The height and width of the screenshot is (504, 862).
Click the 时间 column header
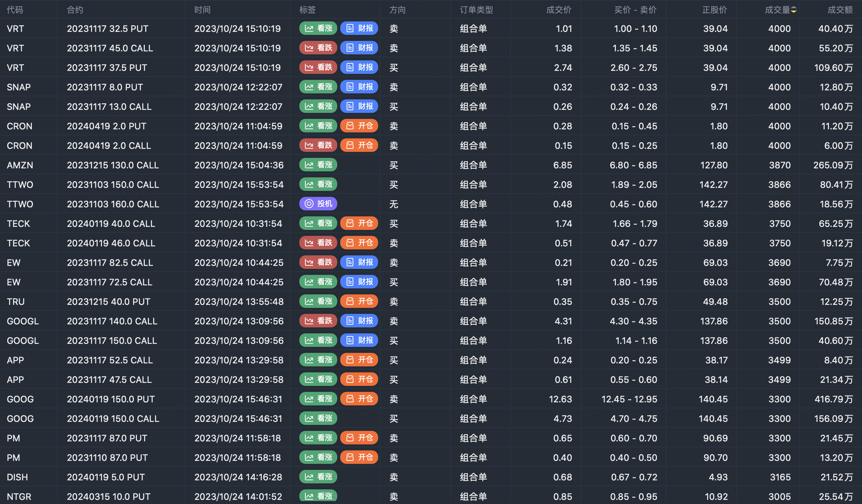[x=203, y=10]
